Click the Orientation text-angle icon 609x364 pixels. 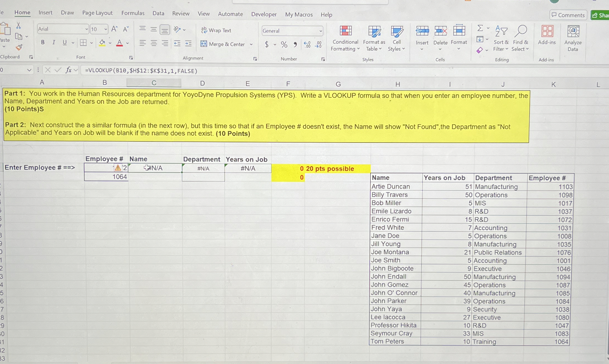click(177, 29)
